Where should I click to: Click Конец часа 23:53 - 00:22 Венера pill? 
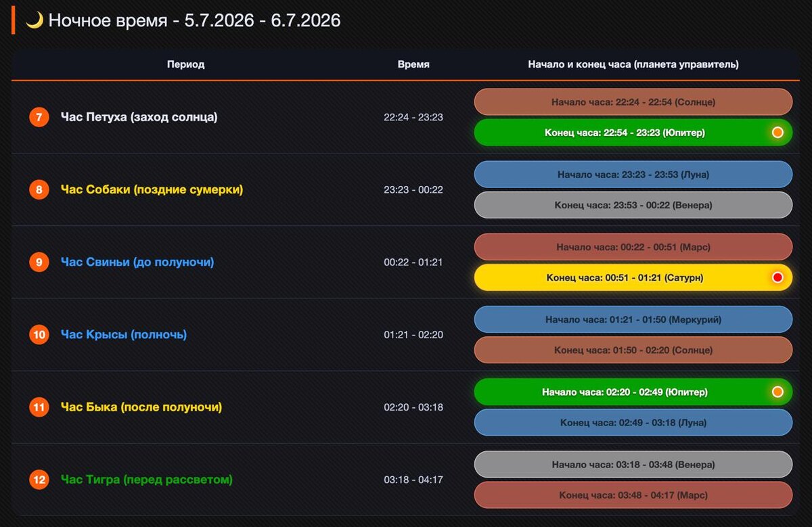click(633, 205)
